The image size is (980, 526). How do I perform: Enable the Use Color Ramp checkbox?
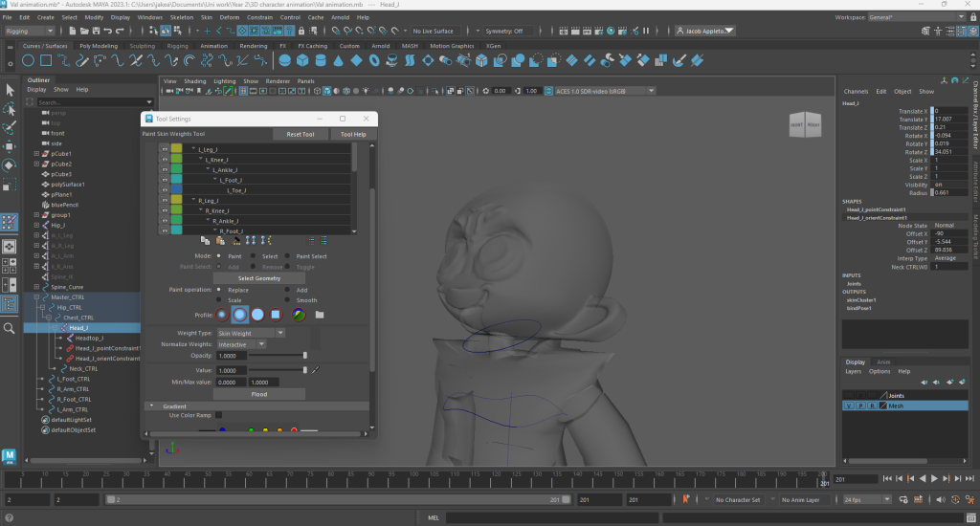coord(218,415)
